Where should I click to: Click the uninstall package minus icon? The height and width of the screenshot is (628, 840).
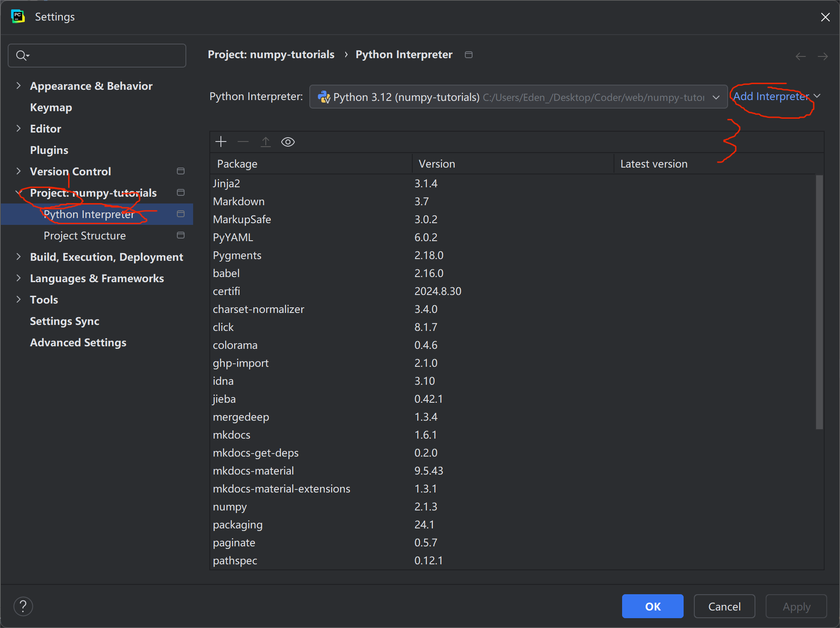coord(243,142)
